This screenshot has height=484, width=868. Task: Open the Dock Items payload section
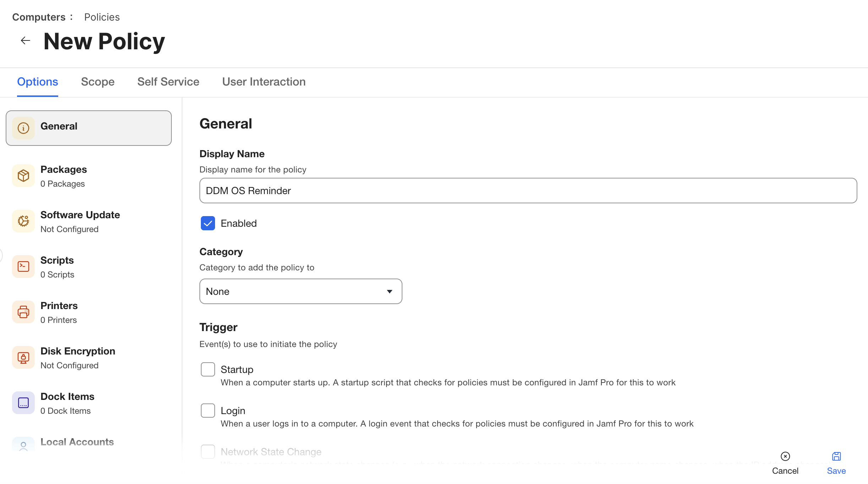click(89, 403)
